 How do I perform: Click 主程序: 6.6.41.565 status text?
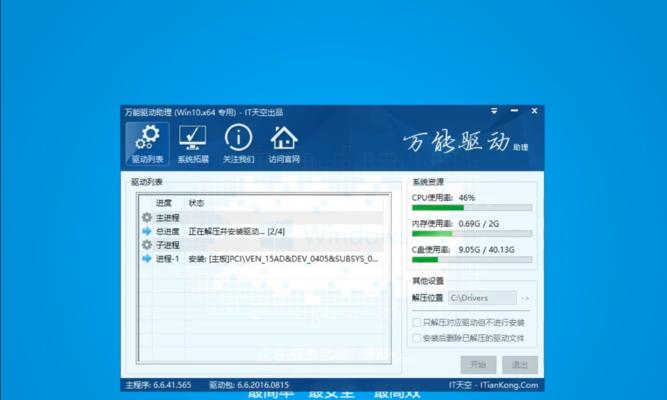coord(158,385)
